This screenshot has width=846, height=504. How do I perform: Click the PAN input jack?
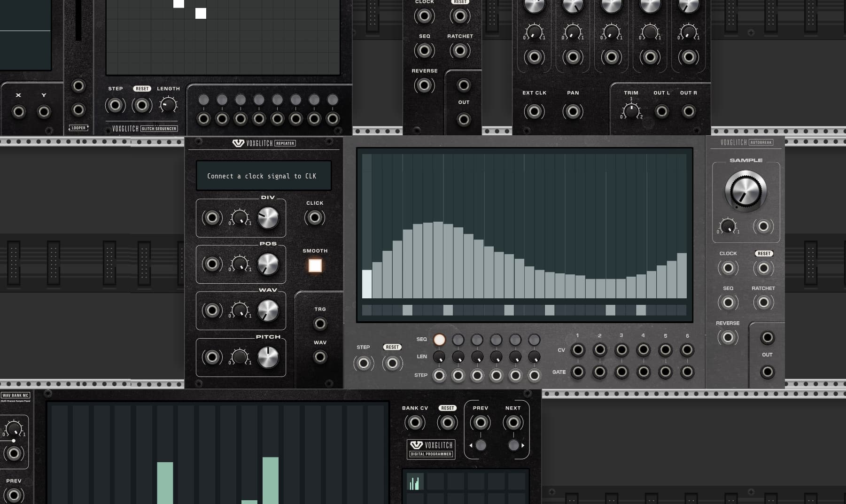click(573, 111)
